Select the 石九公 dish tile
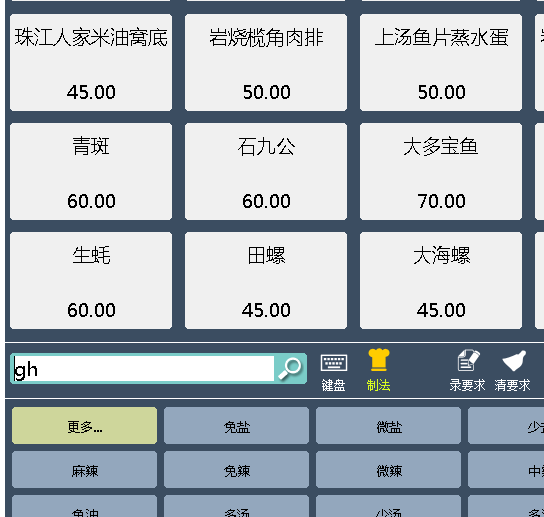The width and height of the screenshot is (544, 517). (x=266, y=172)
